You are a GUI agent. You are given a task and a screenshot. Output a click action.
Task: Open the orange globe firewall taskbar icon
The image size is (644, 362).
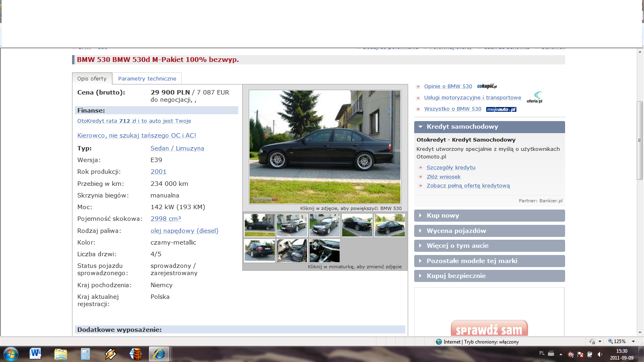click(x=136, y=354)
